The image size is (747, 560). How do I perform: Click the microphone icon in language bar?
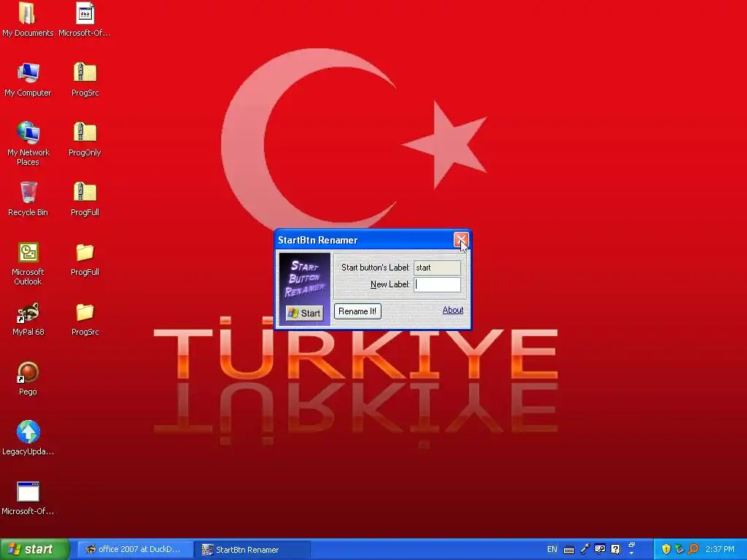[584, 549]
